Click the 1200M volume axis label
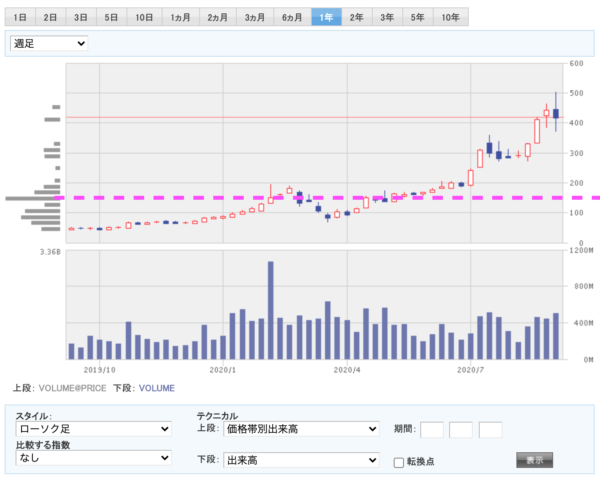The image size is (600, 480). (581, 250)
